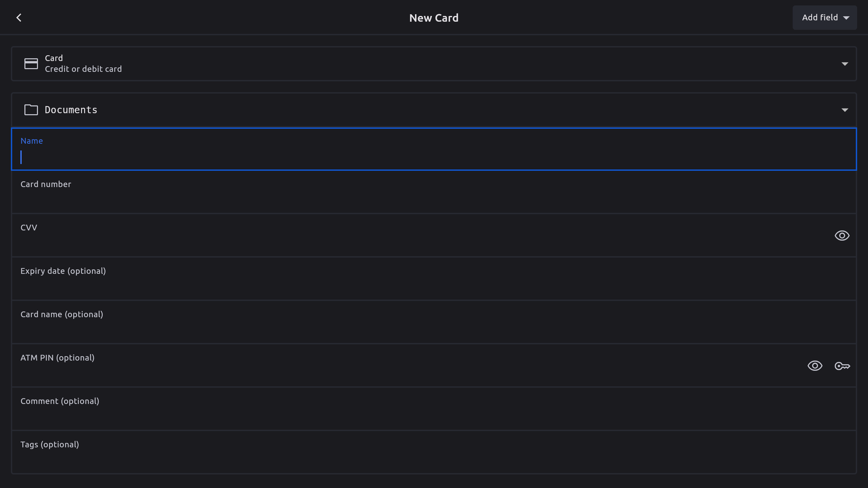Click the Expiry date optional field
Screen dimensions: 868x488
point(434,286)
